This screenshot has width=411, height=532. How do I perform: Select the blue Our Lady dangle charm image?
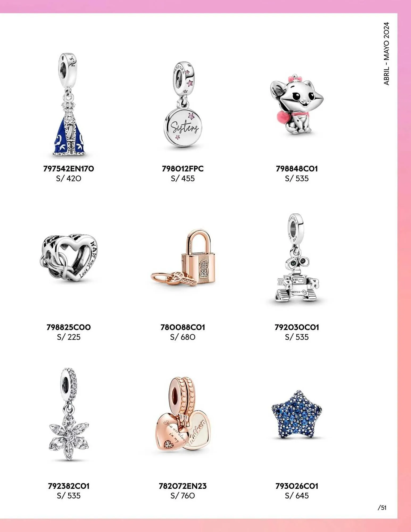point(69,105)
